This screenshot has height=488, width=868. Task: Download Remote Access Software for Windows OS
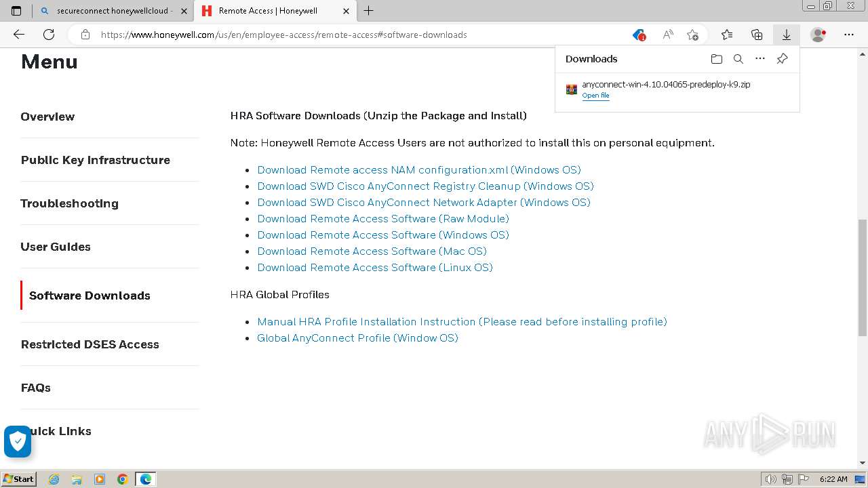tap(383, 235)
